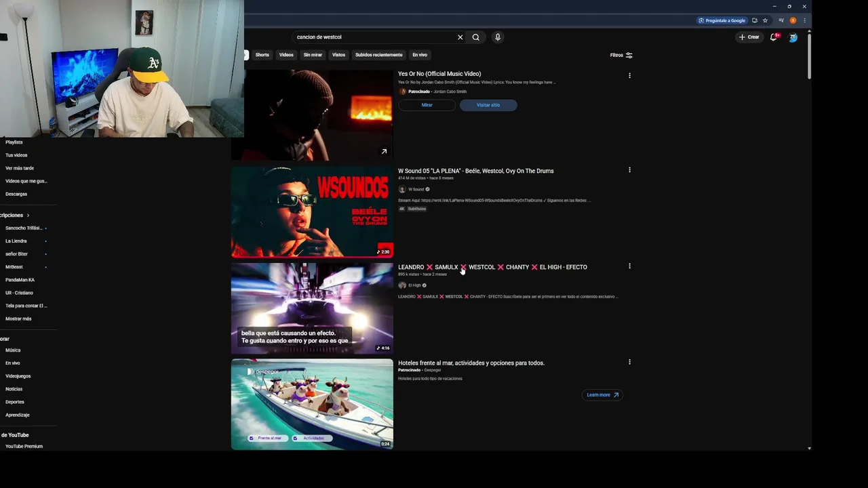The image size is (868, 488).
Task: Open Jordan Cabo Smith channel avatar
Action: 402,91
